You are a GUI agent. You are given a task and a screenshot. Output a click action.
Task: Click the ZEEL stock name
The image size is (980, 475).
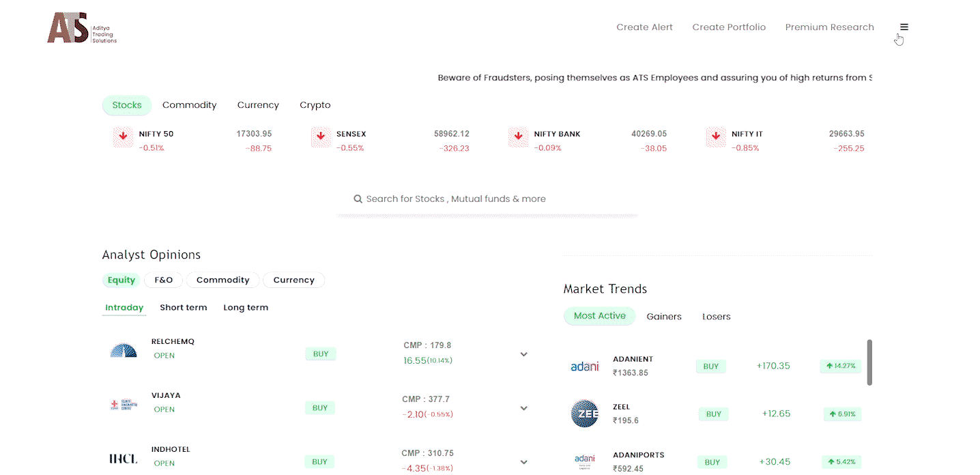tap(622, 407)
